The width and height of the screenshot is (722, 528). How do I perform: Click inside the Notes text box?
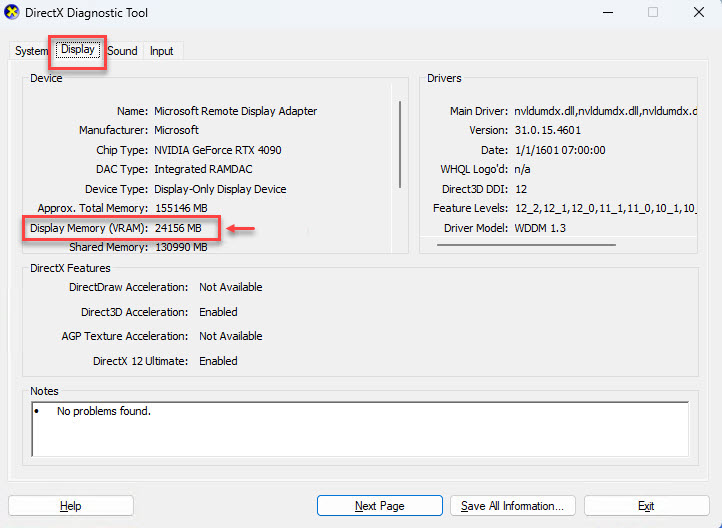click(360, 428)
